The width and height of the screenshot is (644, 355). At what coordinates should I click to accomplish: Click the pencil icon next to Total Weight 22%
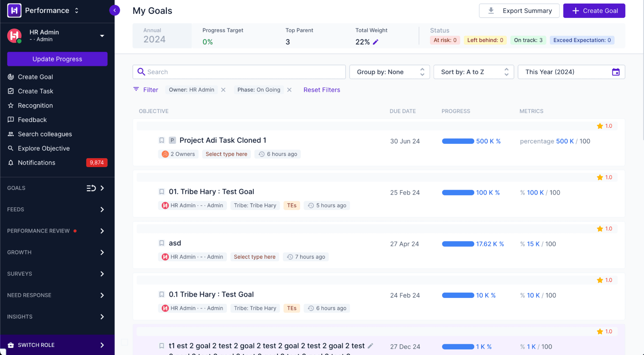point(376,42)
